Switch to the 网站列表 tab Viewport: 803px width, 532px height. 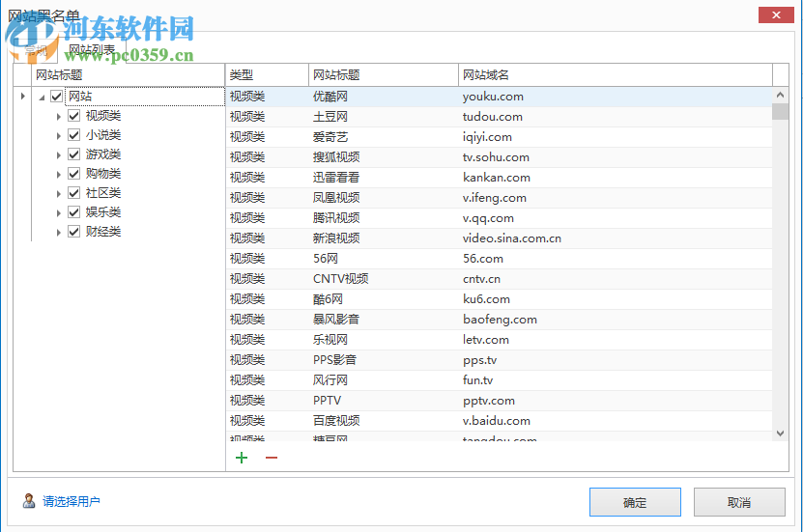point(92,50)
